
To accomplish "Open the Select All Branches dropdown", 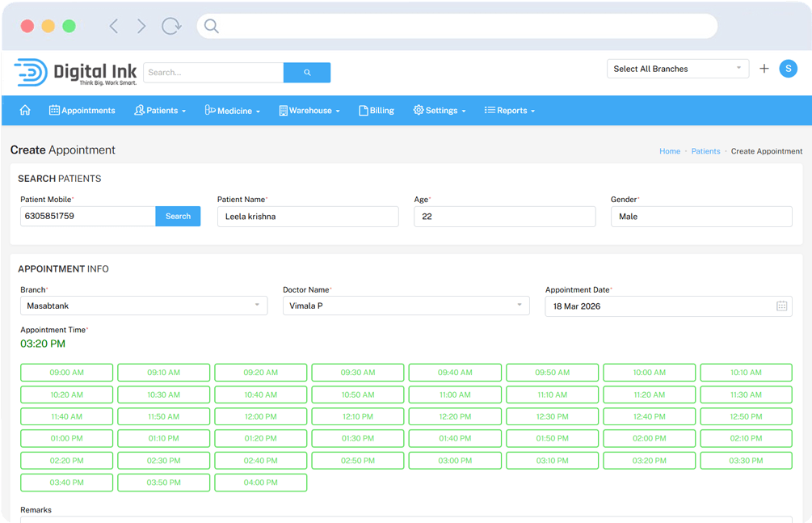I will point(677,69).
